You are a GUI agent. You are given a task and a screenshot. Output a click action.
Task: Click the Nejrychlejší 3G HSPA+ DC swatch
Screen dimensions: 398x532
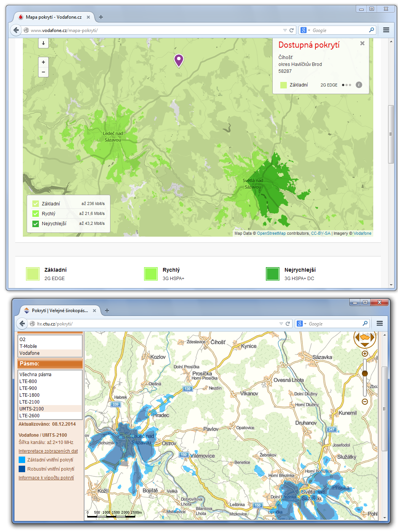click(x=273, y=274)
